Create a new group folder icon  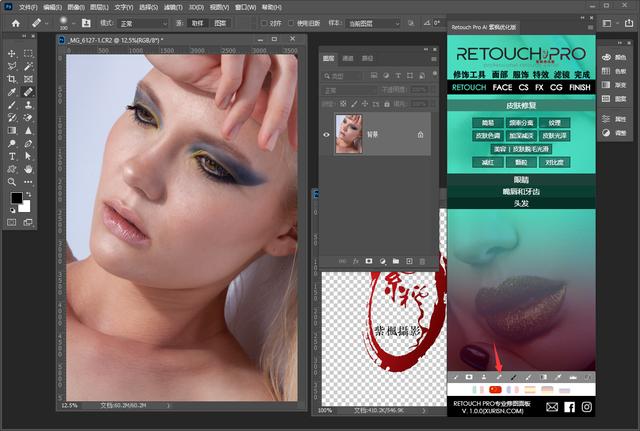click(396, 261)
